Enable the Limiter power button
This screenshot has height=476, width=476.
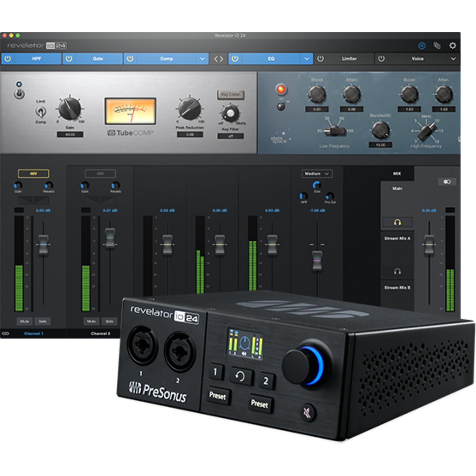pyautogui.click(x=320, y=59)
